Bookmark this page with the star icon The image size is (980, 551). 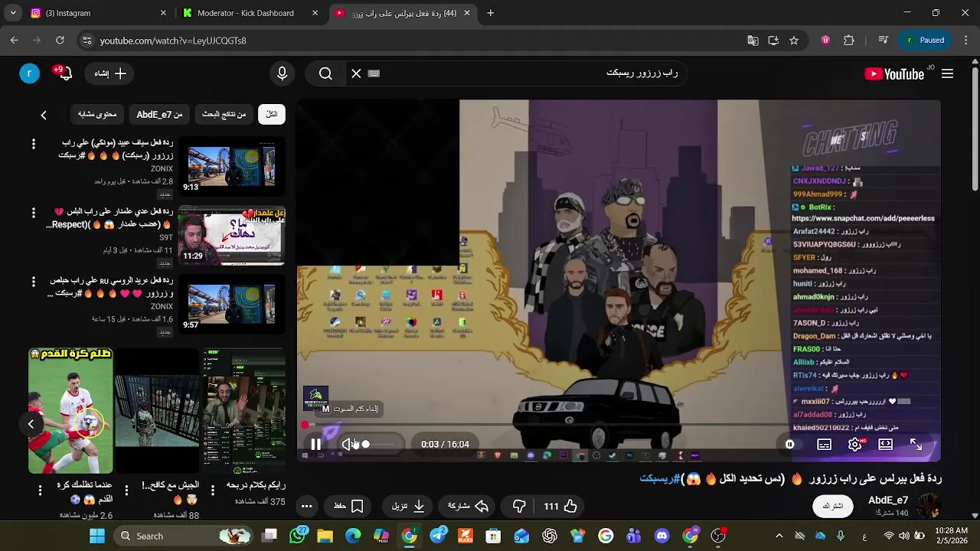(x=794, y=41)
